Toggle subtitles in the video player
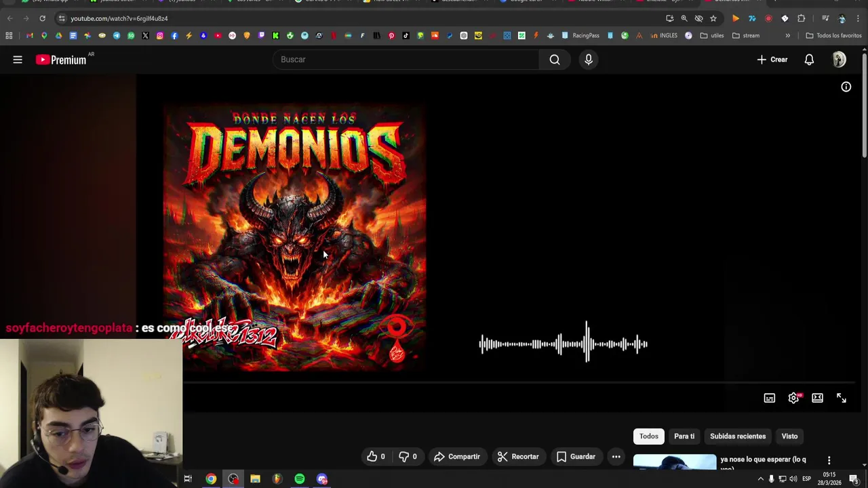The height and width of the screenshot is (488, 868). coord(769,398)
